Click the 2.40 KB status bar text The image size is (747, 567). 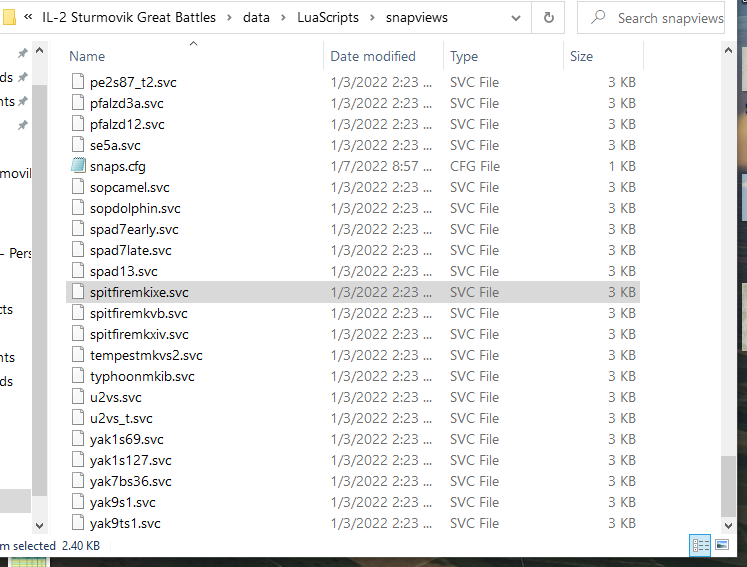pos(81,546)
